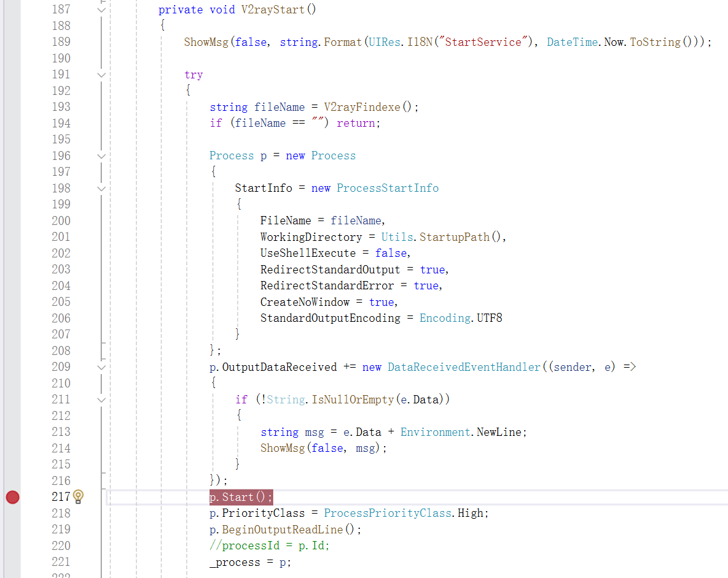The height and width of the screenshot is (578, 728).
Task: Collapse the try block at line 191
Action: click(x=101, y=75)
